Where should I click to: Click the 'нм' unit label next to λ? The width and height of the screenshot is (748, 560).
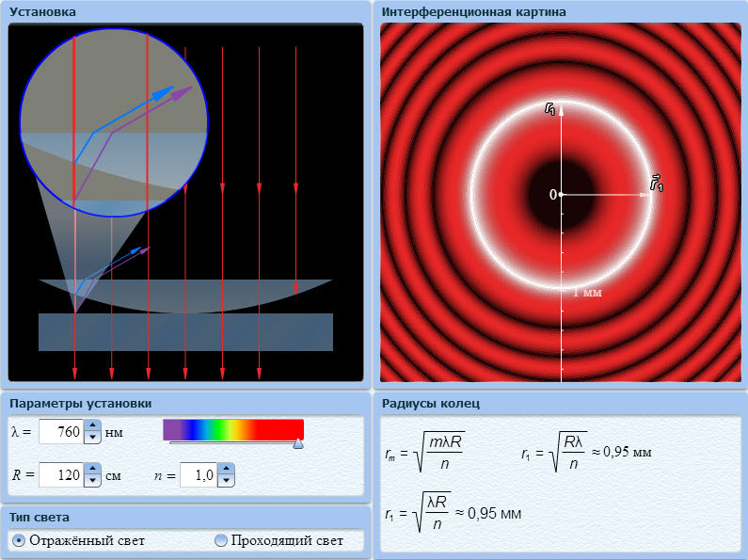(x=114, y=433)
